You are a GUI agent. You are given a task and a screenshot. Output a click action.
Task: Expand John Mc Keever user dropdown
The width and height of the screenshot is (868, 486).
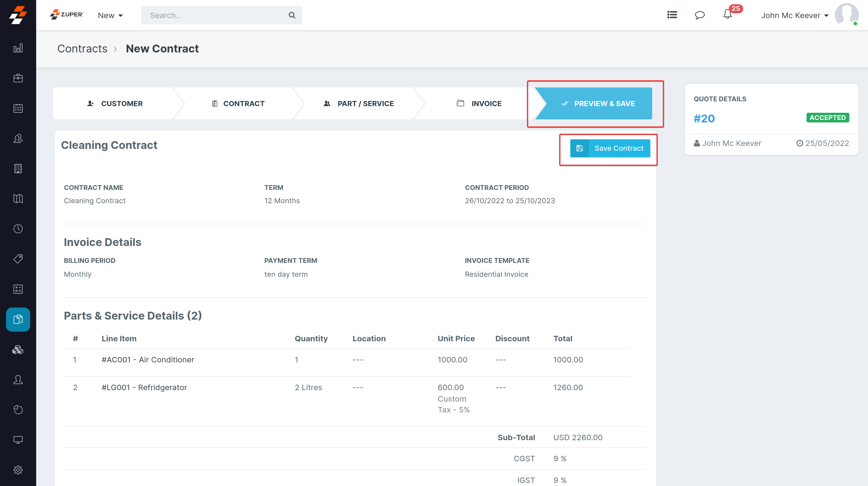794,15
